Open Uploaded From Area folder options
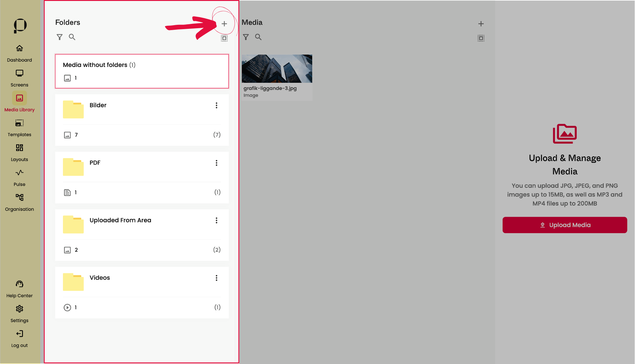Viewport: 635px width, 364px height. (216, 220)
